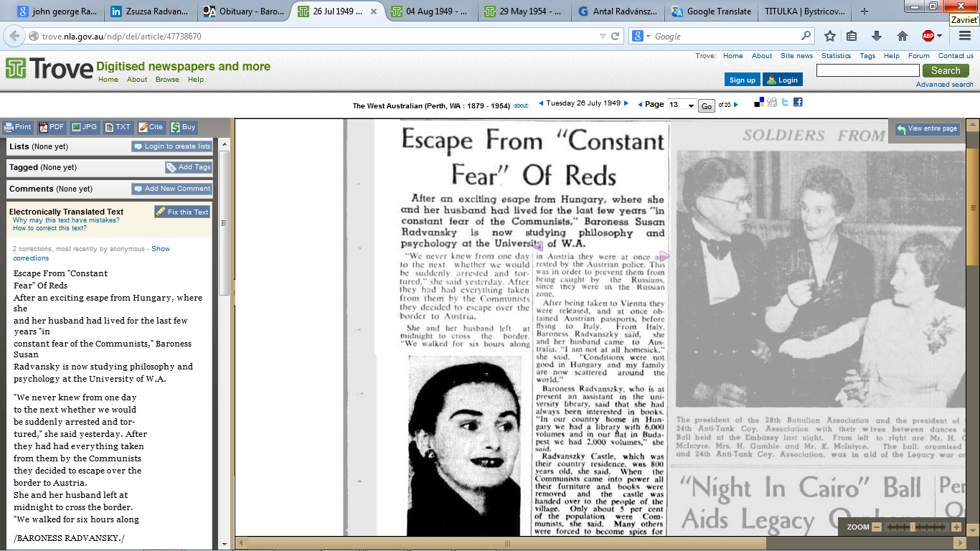Image resolution: width=980 pixels, height=551 pixels.
Task: Open Advanced search link
Action: point(944,85)
